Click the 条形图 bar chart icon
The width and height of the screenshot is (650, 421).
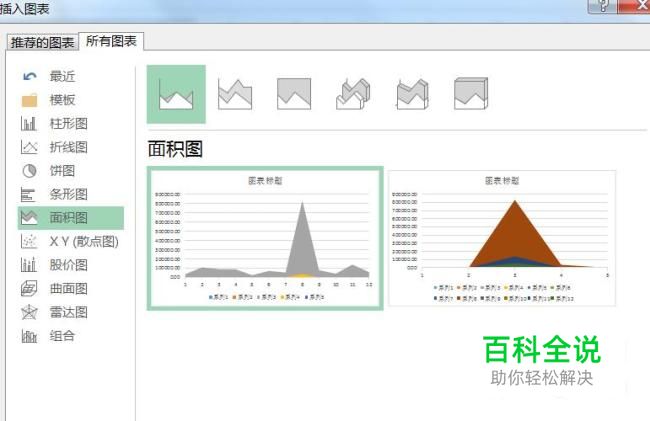[x=28, y=194]
